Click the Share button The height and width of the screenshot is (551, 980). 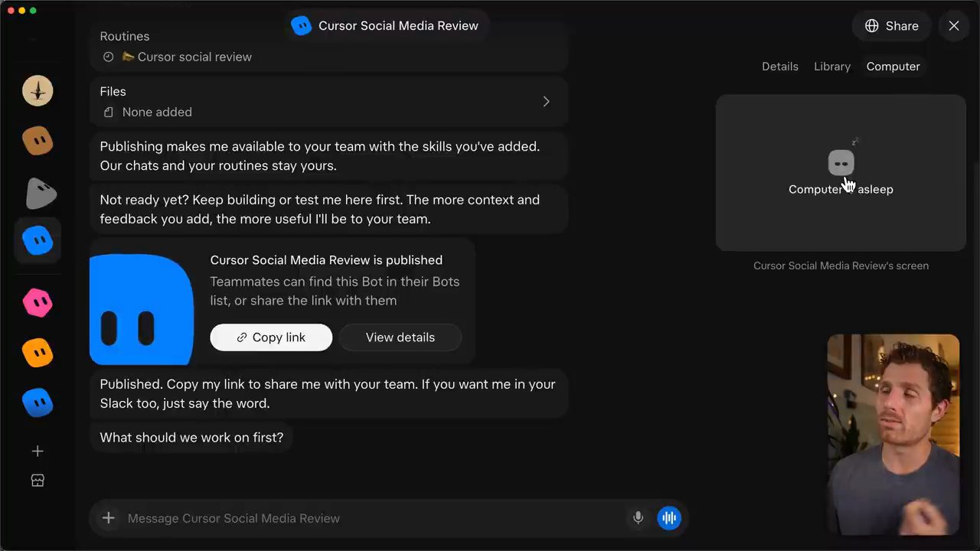coord(891,26)
